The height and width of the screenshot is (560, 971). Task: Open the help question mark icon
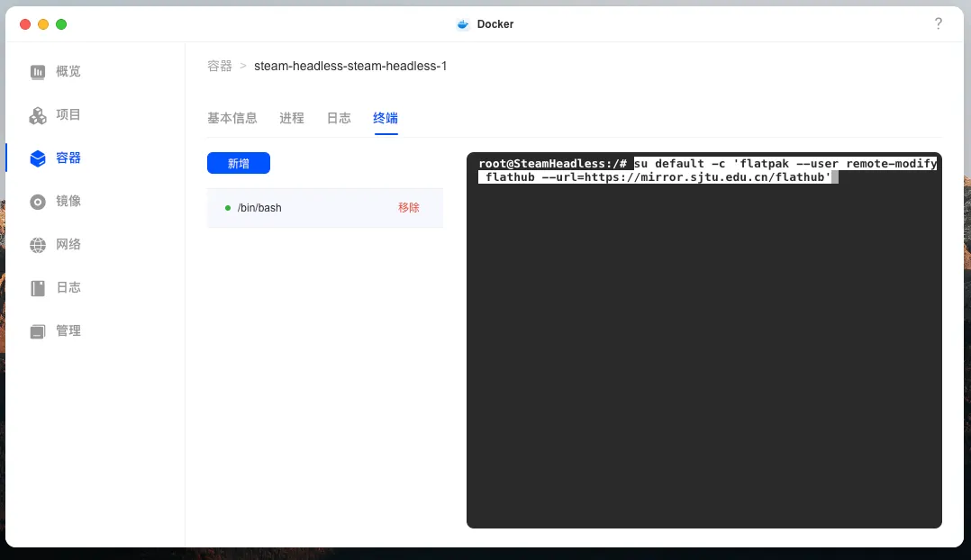(x=939, y=23)
